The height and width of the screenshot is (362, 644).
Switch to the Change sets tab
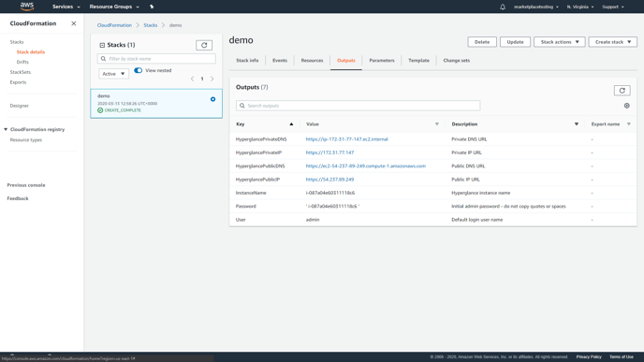click(x=456, y=60)
